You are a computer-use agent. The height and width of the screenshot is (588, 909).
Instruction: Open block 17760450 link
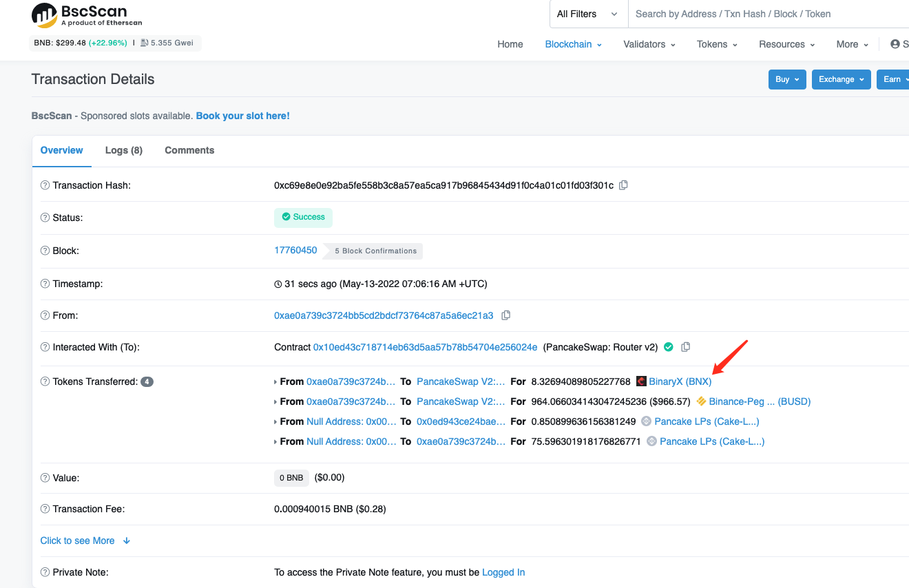pos(295,250)
